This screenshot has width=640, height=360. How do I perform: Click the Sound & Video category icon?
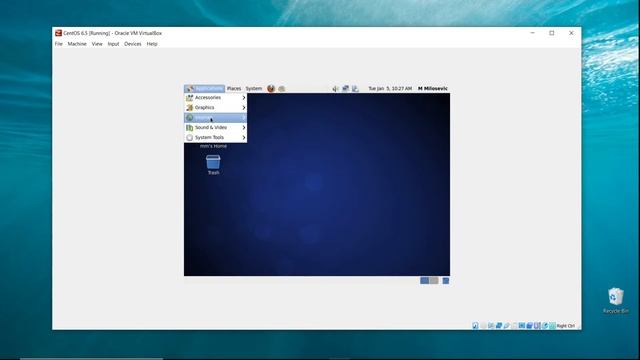[x=189, y=128]
